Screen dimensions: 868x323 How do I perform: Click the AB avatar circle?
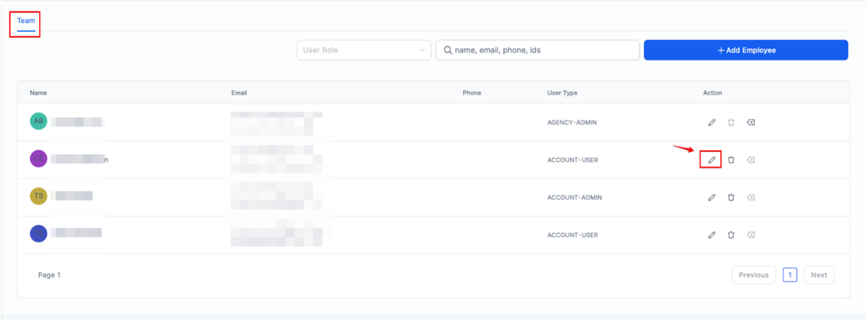point(39,121)
